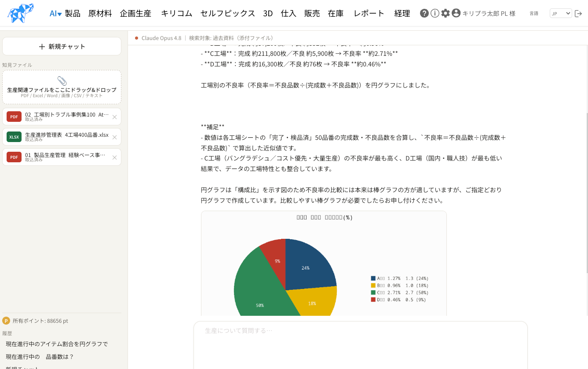Screen dimensions: 588x369
Task: Click the 履歴 section label
Action: [x=7, y=333]
